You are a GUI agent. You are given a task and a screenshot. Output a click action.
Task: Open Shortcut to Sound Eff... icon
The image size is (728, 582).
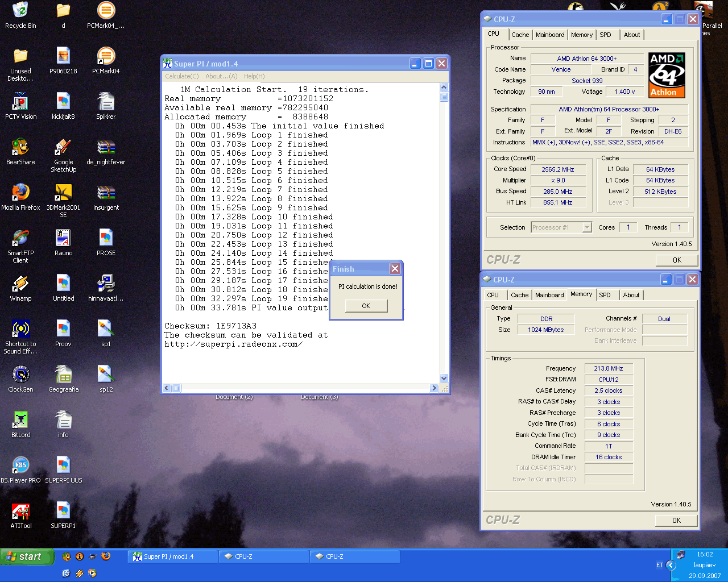(20, 338)
